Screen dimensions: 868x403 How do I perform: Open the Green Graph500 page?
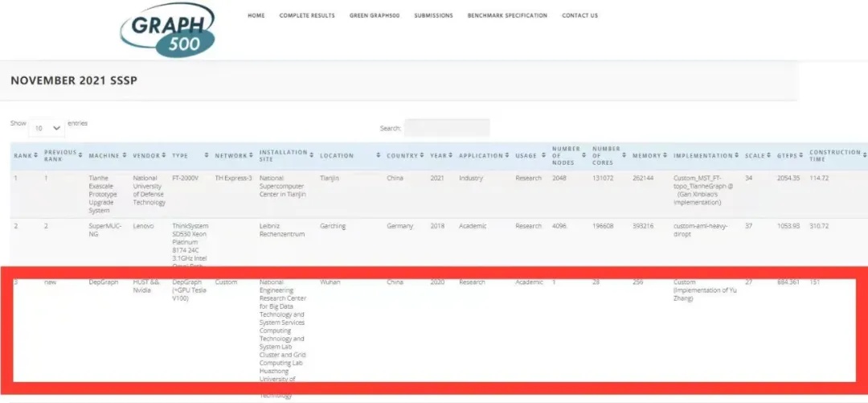[x=375, y=15]
